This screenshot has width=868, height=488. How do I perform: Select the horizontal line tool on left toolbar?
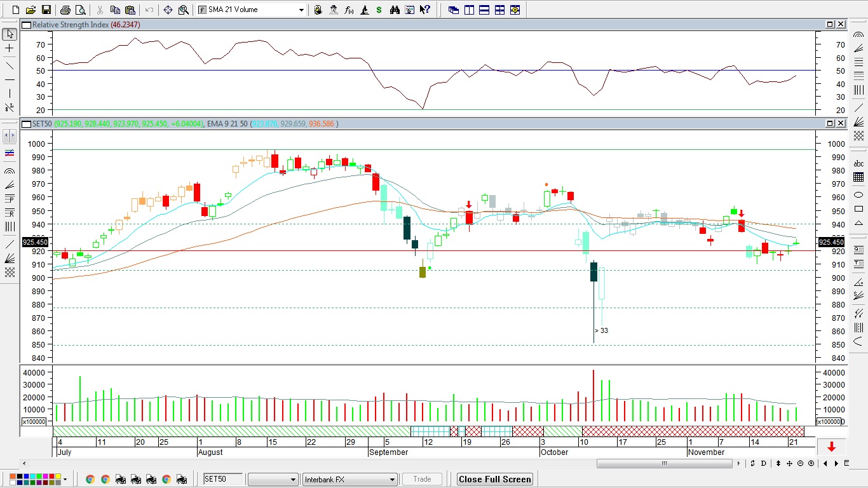[x=10, y=79]
